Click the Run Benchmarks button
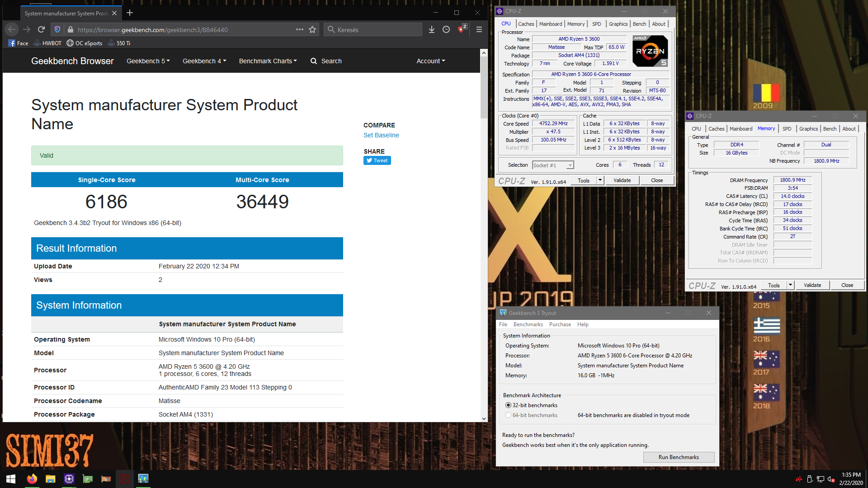The height and width of the screenshot is (488, 868). click(679, 457)
